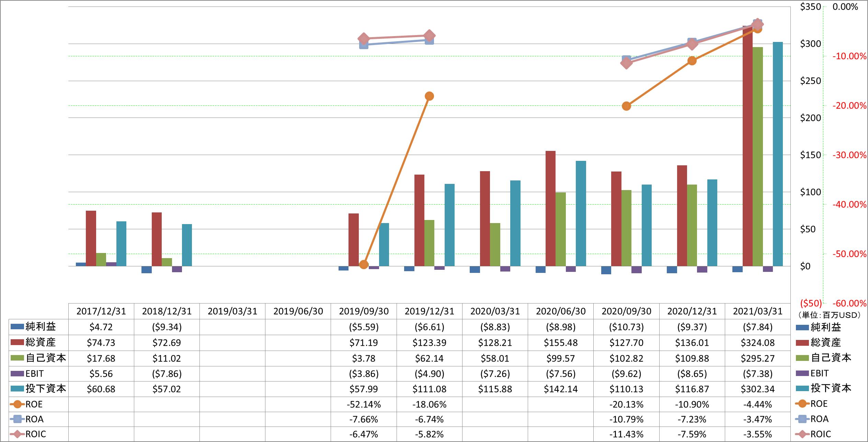
Task: Click the teal 投下資本 bar for 2021/03/31
Action: click(778, 154)
